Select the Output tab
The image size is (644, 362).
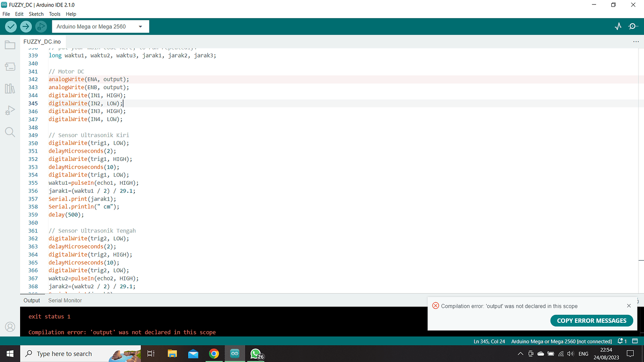[31, 300]
